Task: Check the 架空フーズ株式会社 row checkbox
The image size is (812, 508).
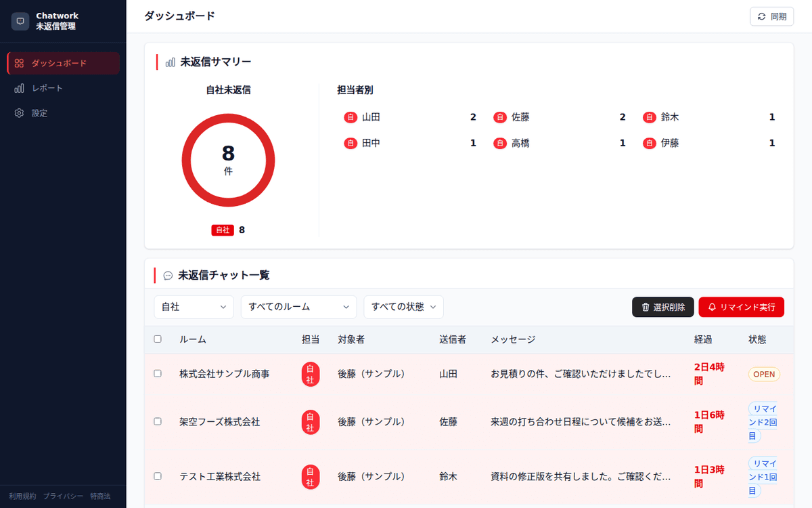Action: coord(158,422)
